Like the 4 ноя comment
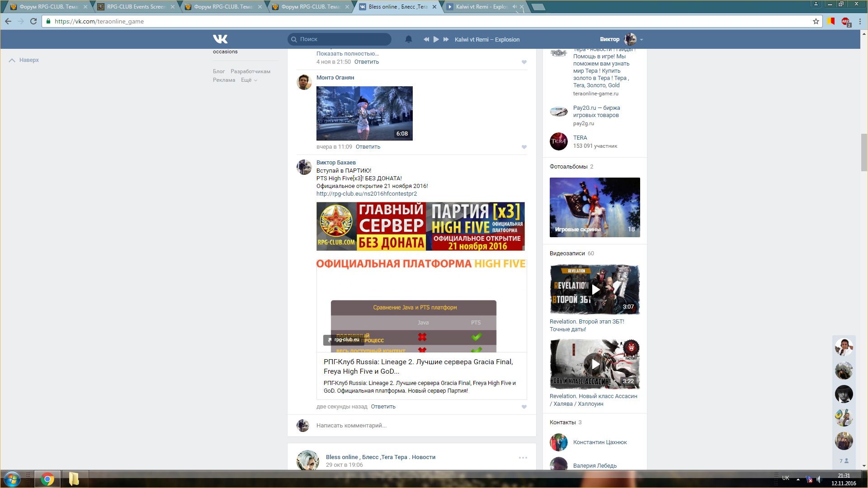Viewport: 868px width, 488px height. [524, 62]
